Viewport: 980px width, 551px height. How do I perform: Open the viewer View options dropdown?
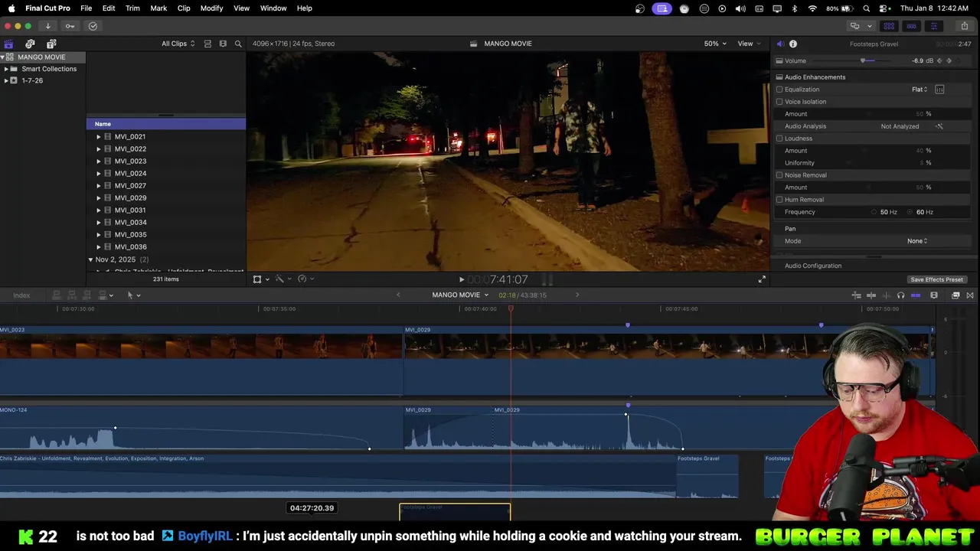click(x=749, y=44)
